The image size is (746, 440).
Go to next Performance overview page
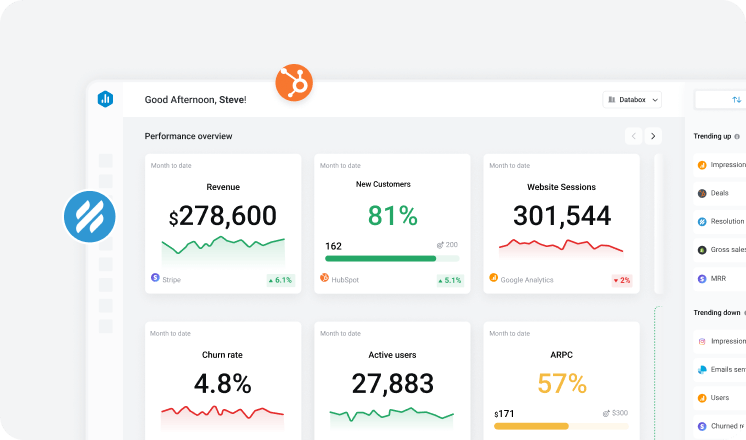653,136
